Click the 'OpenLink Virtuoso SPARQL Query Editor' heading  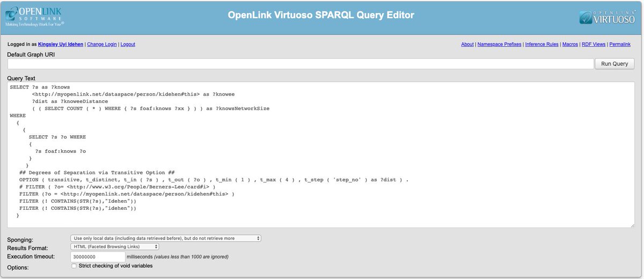pyautogui.click(x=321, y=15)
